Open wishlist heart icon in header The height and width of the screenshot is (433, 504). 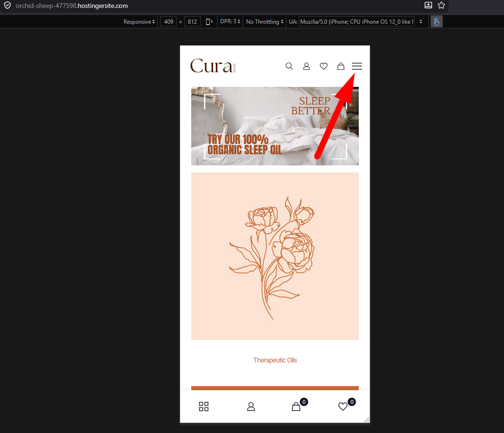[x=323, y=66]
